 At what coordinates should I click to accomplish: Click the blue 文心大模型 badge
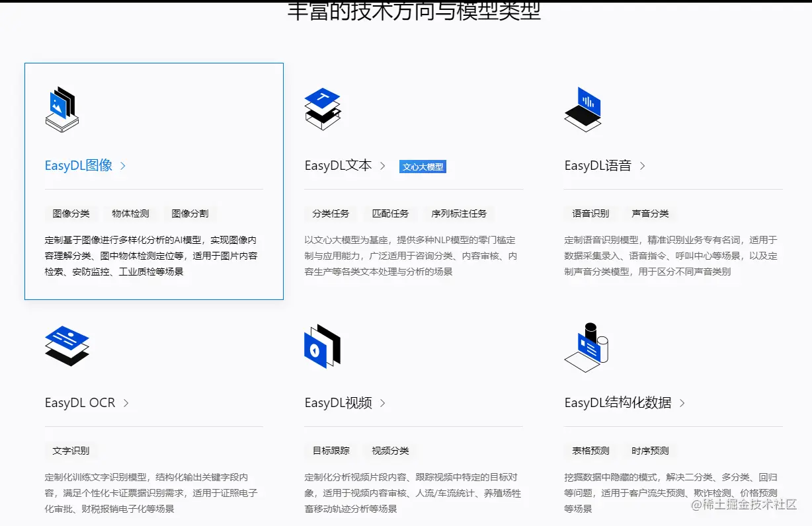[x=423, y=167]
